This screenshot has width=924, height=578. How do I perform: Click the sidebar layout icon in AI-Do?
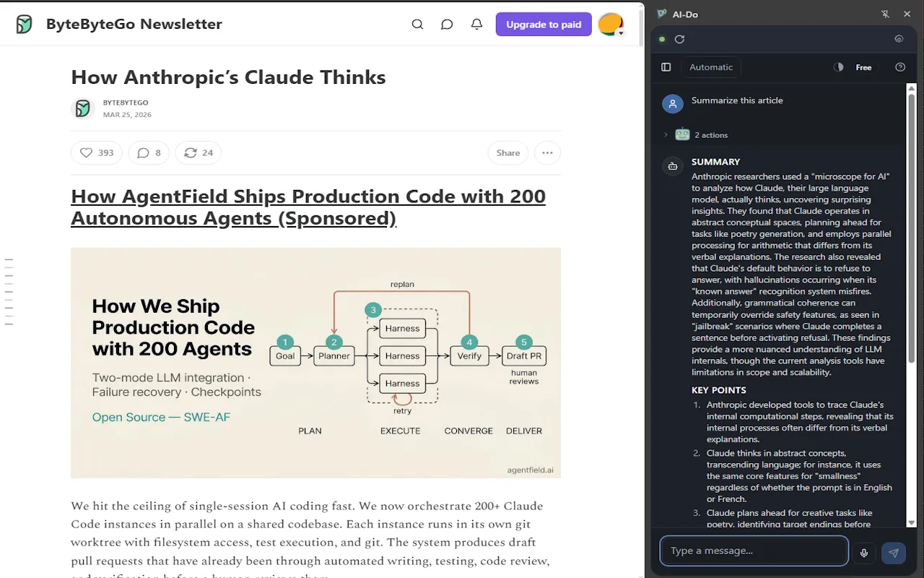[665, 66]
